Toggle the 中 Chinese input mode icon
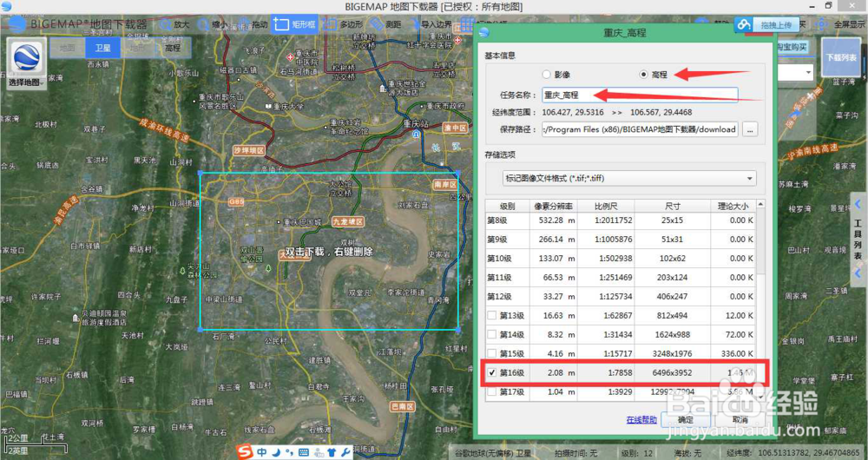The height and width of the screenshot is (460, 868). click(x=261, y=451)
